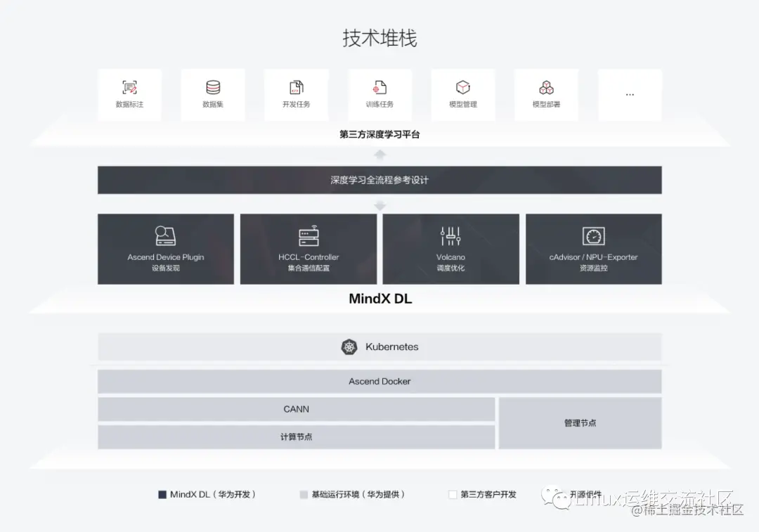Screen dimensions: 759x532
Task: Click the Ascend Docker bar
Action: 379,381
